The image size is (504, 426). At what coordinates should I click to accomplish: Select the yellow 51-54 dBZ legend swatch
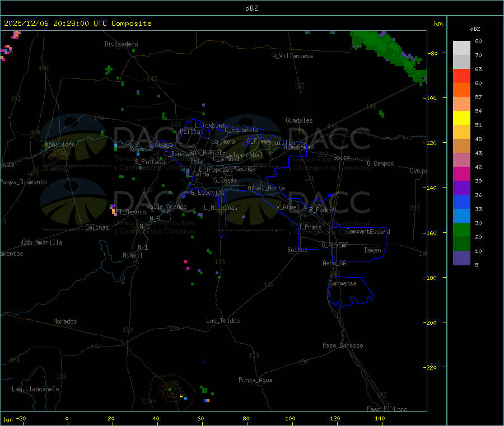(461, 118)
